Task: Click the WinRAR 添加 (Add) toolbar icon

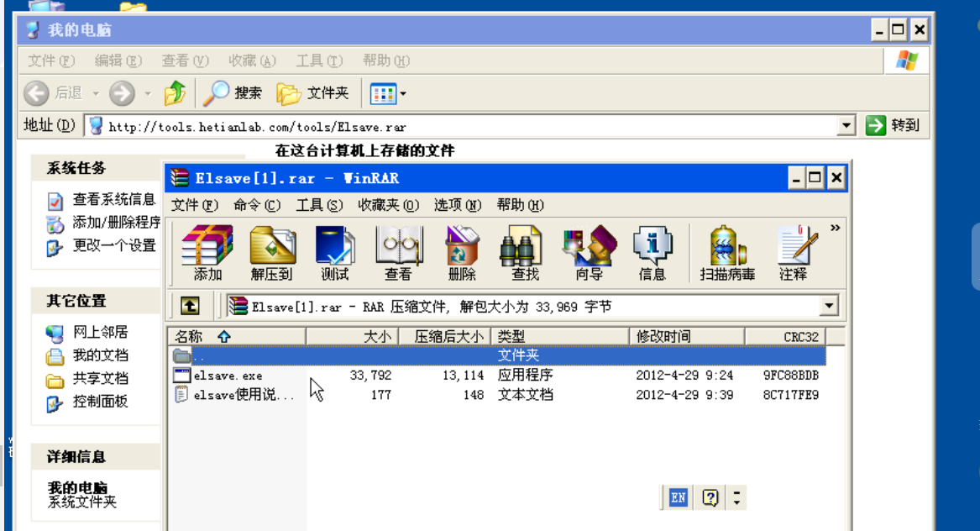Action: (207, 253)
